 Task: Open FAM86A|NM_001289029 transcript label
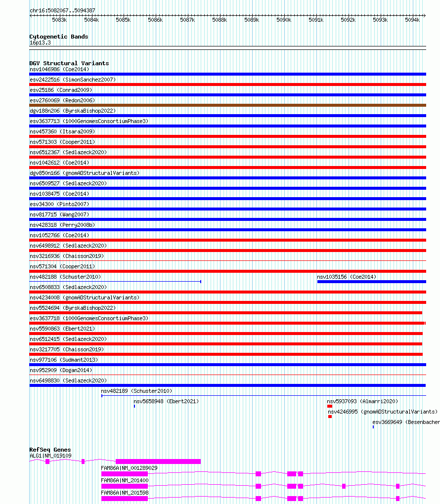[130, 468]
